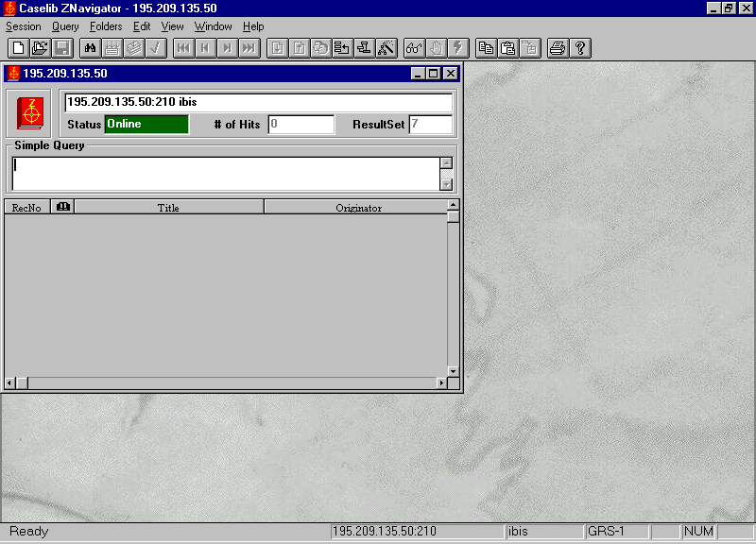This screenshot has height=544, width=756.
Task: Click status bar text ibis
Action: click(x=518, y=532)
